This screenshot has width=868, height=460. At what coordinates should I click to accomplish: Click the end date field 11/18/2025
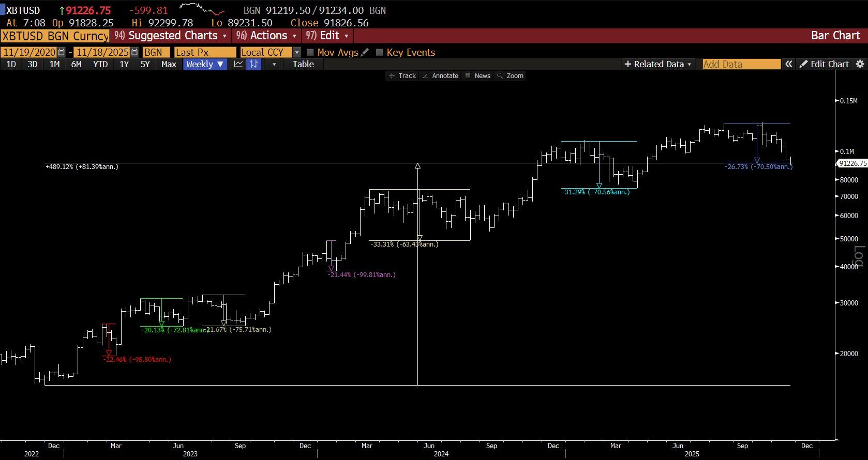(x=102, y=52)
